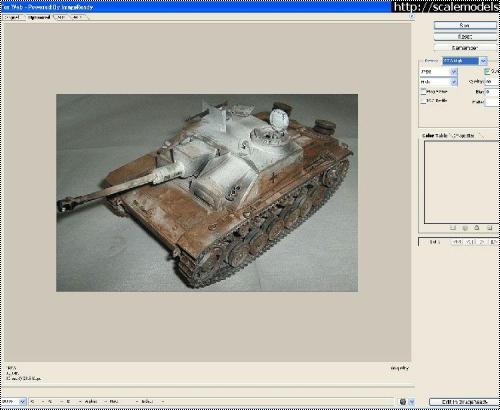Screen dimensions: 500x410
Task: Open the preview flyout menu arrow
Action: coord(412,16)
